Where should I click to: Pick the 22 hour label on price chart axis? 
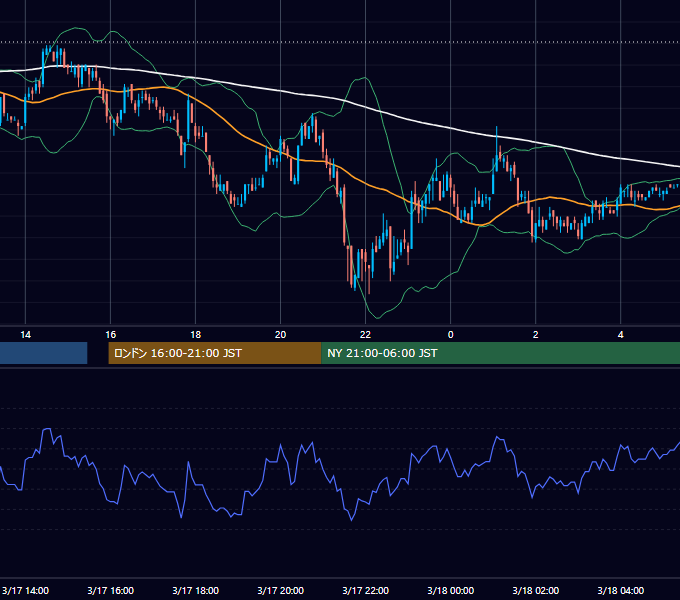pyautogui.click(x=366, y=335)
